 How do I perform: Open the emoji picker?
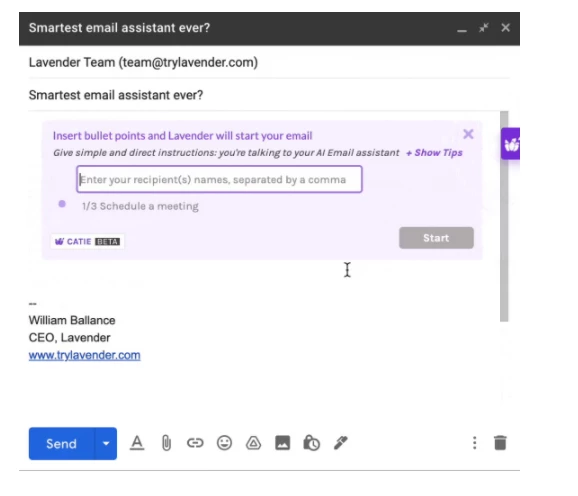tap(224, 443)
